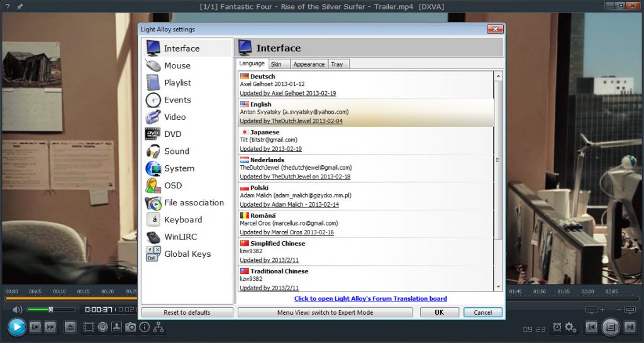644x343 pixels.
Task: Click the OSD settings icon
Action: (153, 185)
